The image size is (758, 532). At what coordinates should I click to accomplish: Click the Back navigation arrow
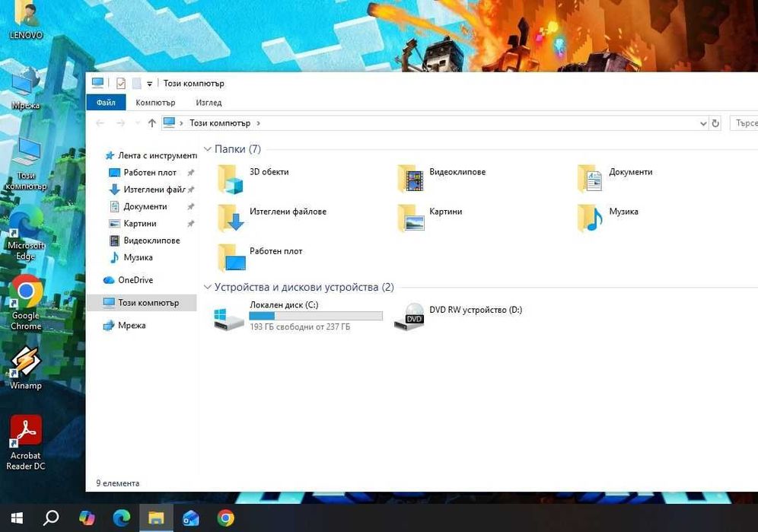tap(100, 123)
